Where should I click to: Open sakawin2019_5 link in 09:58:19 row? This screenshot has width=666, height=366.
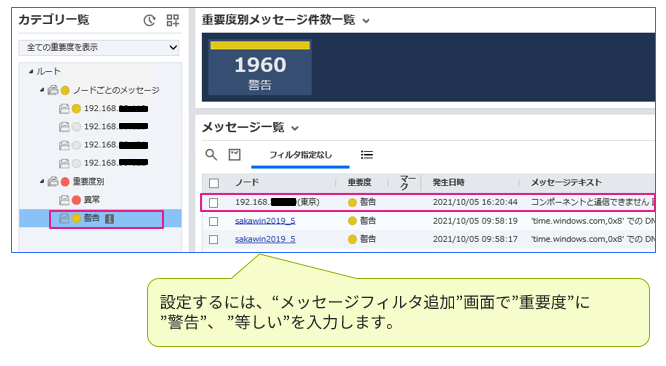click(x=265, y=221)
